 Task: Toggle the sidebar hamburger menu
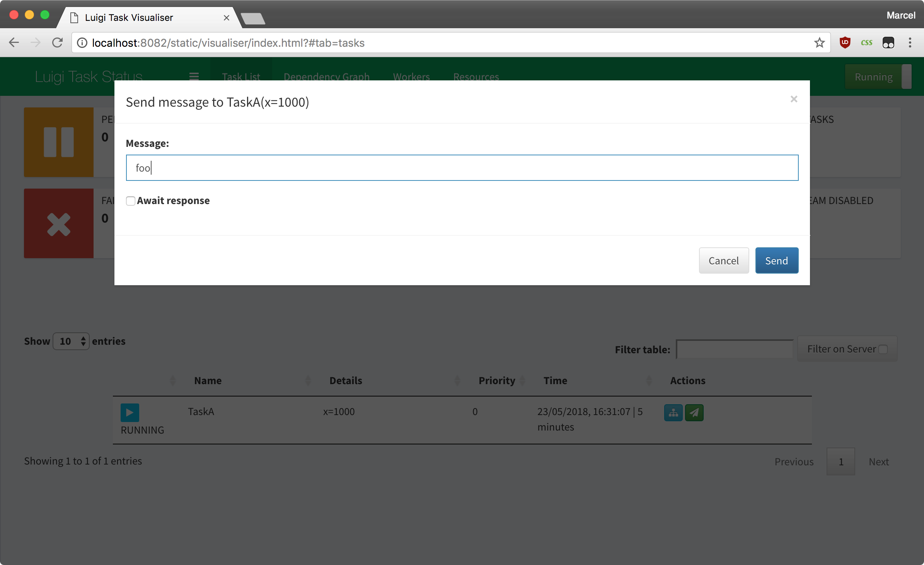click(x=194, y=77)
